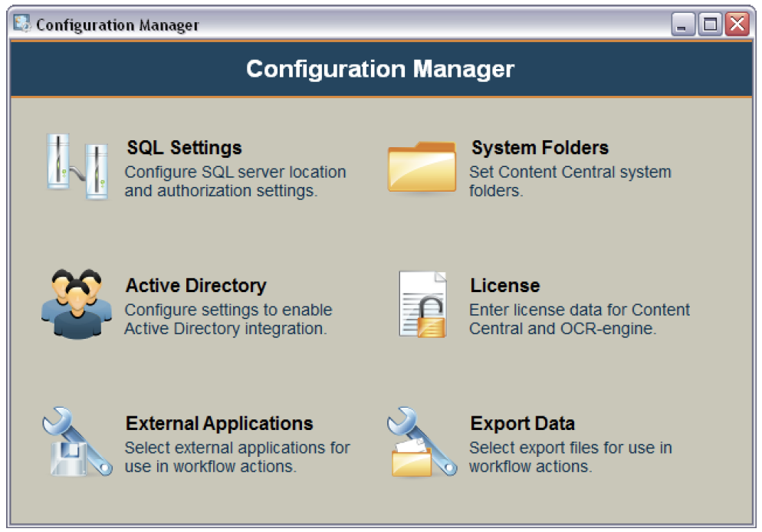Click the External Applications heading
This screenshot has width=762, height=532.
click(219, 424)
